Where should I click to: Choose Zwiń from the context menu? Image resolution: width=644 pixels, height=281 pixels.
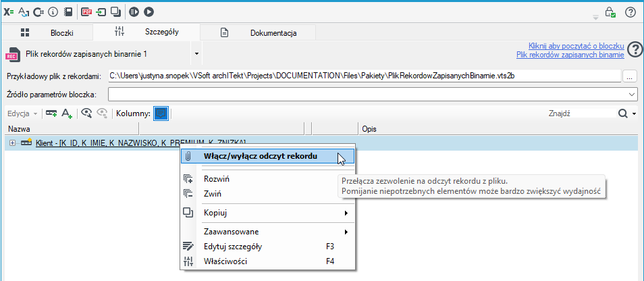point(267,193)
